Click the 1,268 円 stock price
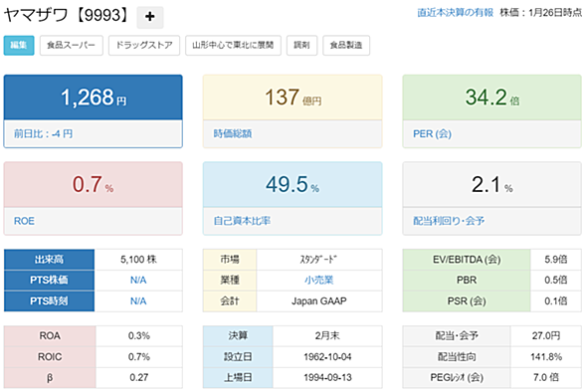Image resolution: width=583 pixels, height=392 pixels. pos(94,98)
